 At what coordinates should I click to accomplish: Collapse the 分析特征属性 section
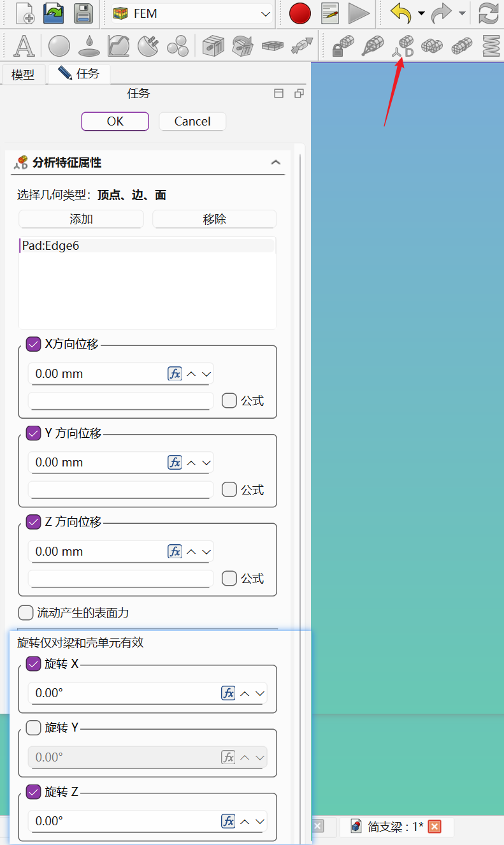[x=275, y=162]
